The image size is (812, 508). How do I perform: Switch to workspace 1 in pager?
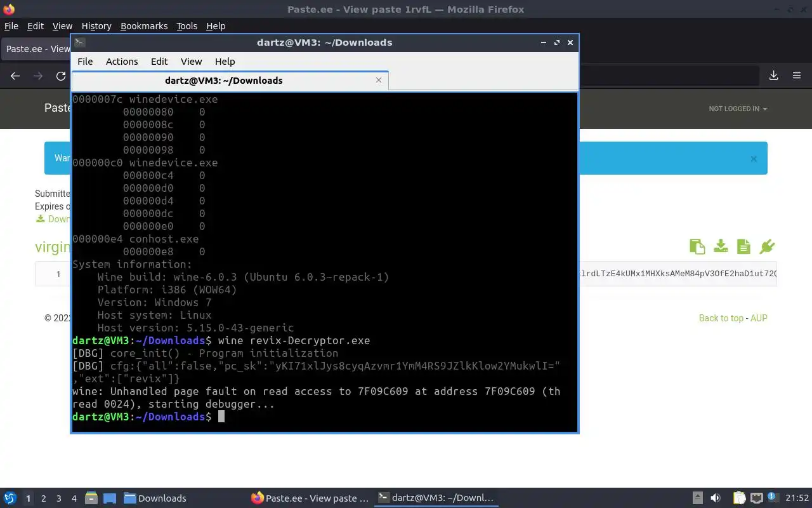(28, 498)
